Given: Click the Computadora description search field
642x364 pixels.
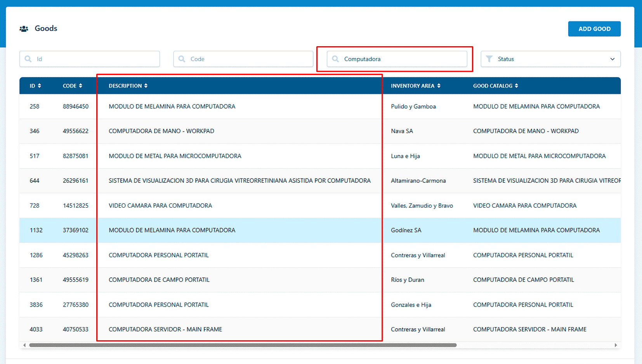Looking at the screenshot, I should [397, 59].
